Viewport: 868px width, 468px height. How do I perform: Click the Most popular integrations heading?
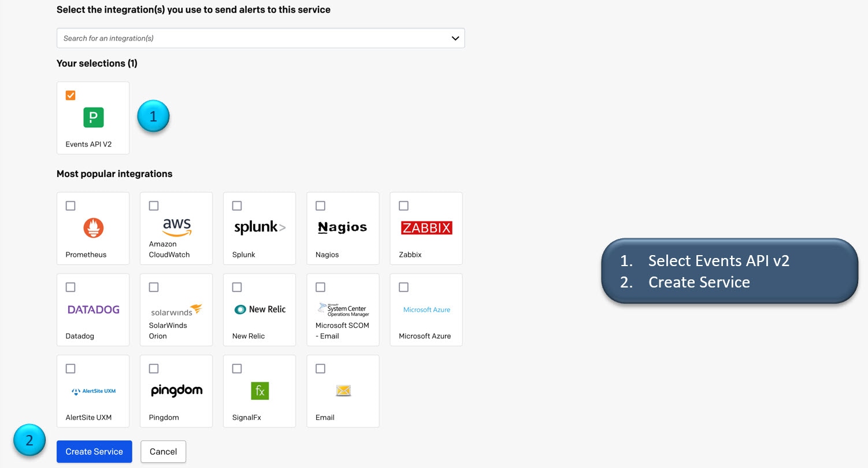(x=114, y=174)
